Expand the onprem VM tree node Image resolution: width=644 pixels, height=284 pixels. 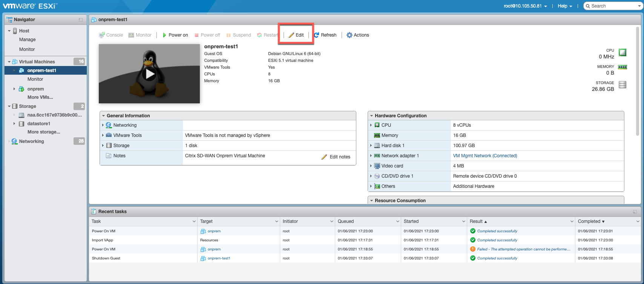pyautogui.click(x=14, y=89)
